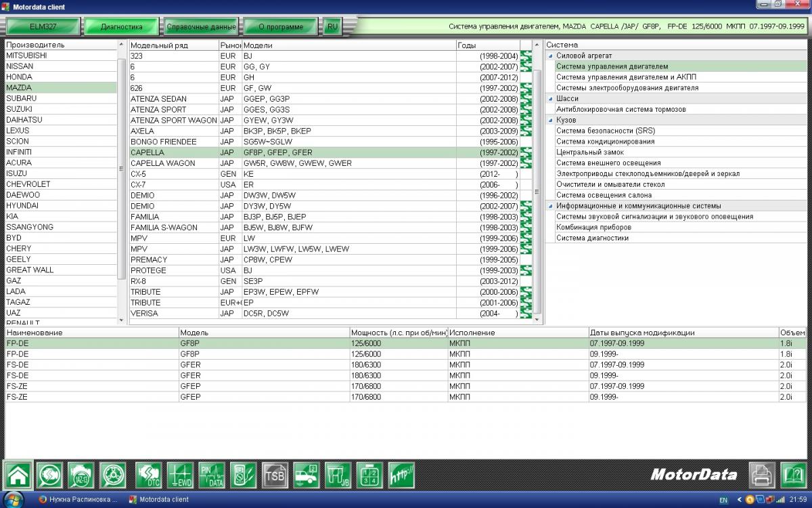The height and width of the screenshot is (508, 812).
Task: Sort by the Годы column header
Action: click(489, 45)
